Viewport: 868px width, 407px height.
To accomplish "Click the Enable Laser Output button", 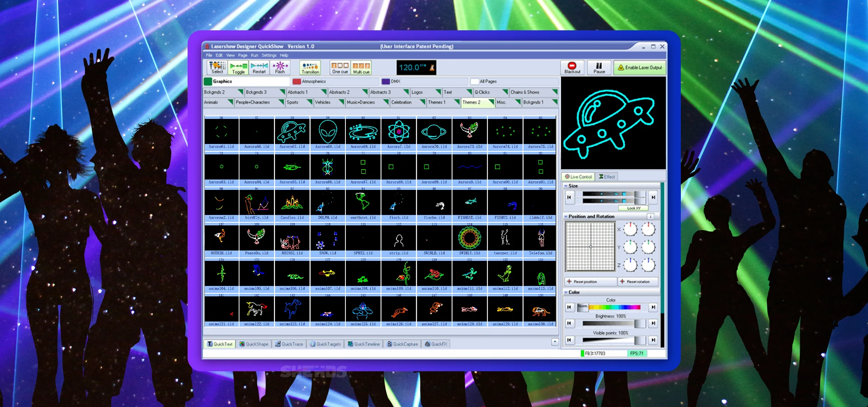I will tap(640, 67).
